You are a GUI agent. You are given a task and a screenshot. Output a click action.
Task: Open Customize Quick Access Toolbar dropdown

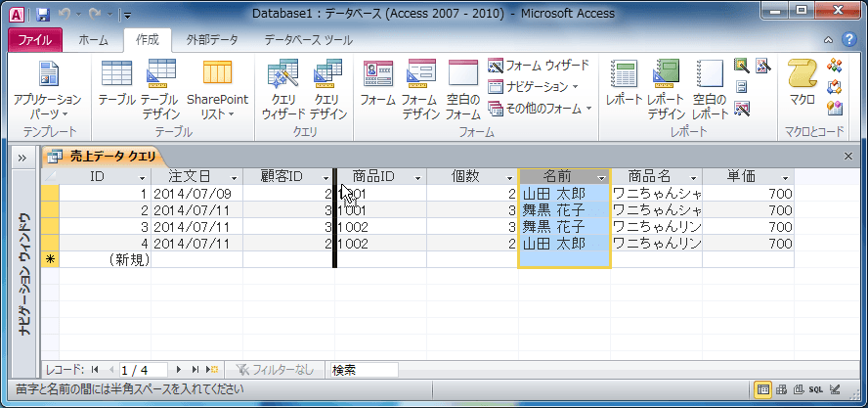[x=128, y=15]
